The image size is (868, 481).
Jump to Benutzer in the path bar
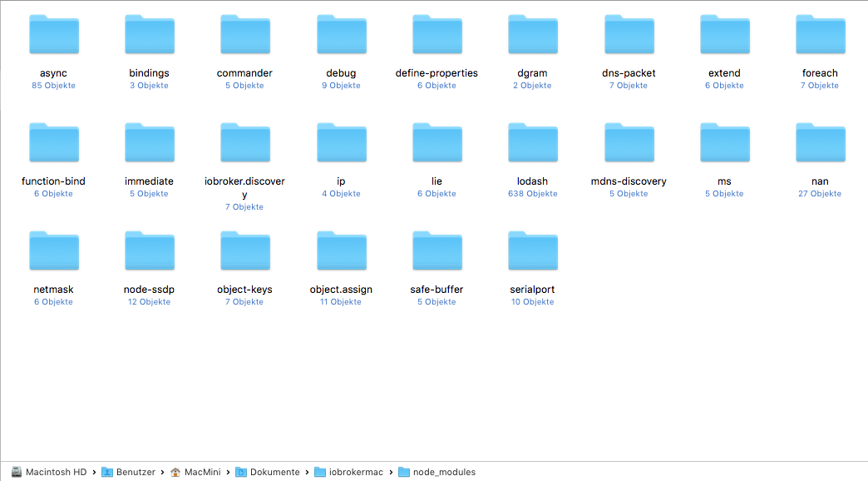[x=128, y=472]
